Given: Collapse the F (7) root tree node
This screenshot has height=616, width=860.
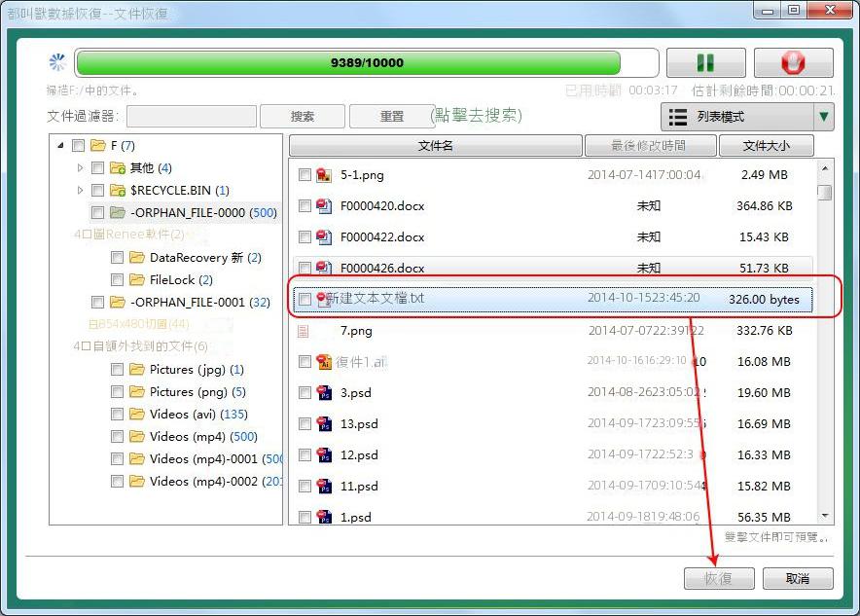Looking at the screenshot, I should [60, 145].
